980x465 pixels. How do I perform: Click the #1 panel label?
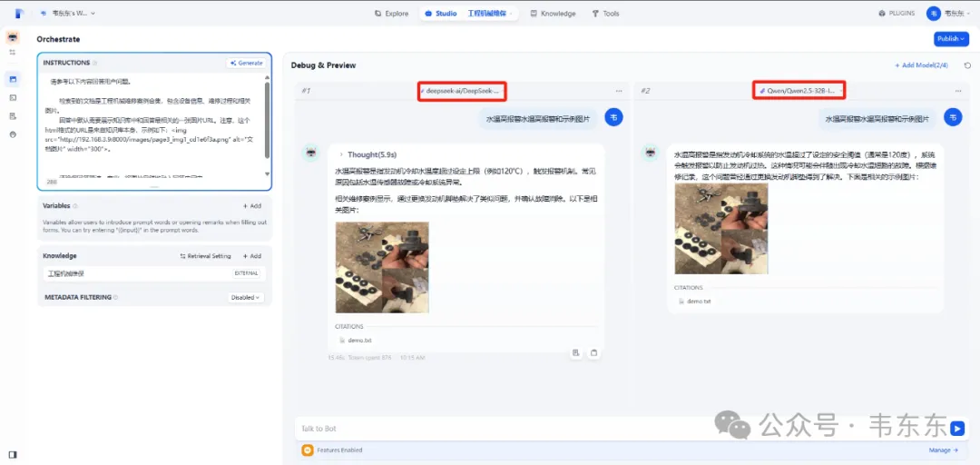tap(306, 92)
